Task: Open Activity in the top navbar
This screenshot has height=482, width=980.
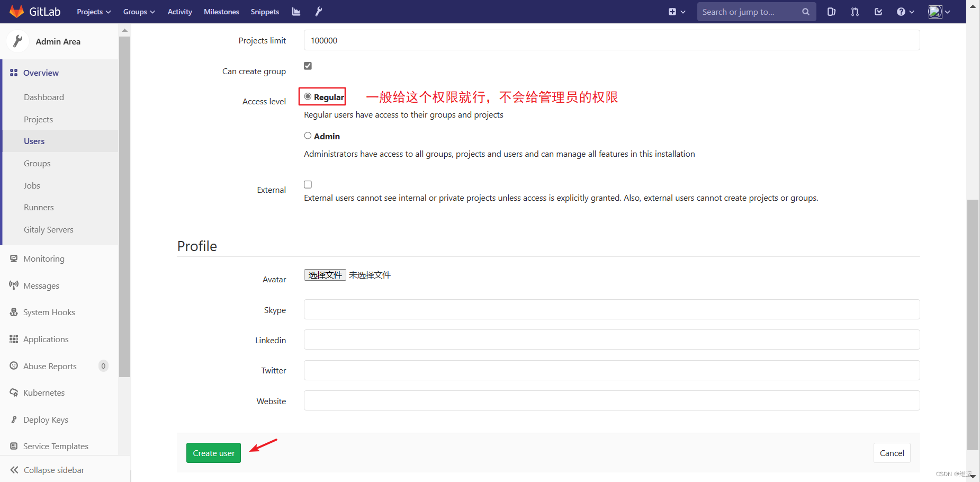Action: pos(179,12)
